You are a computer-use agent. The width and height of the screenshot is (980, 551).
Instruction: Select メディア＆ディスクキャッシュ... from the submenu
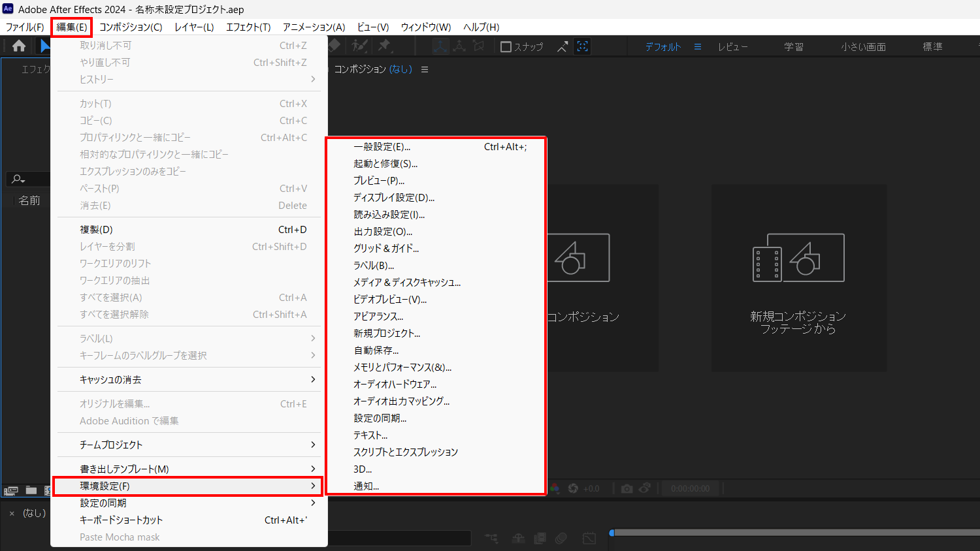click(x=406, y=283)
